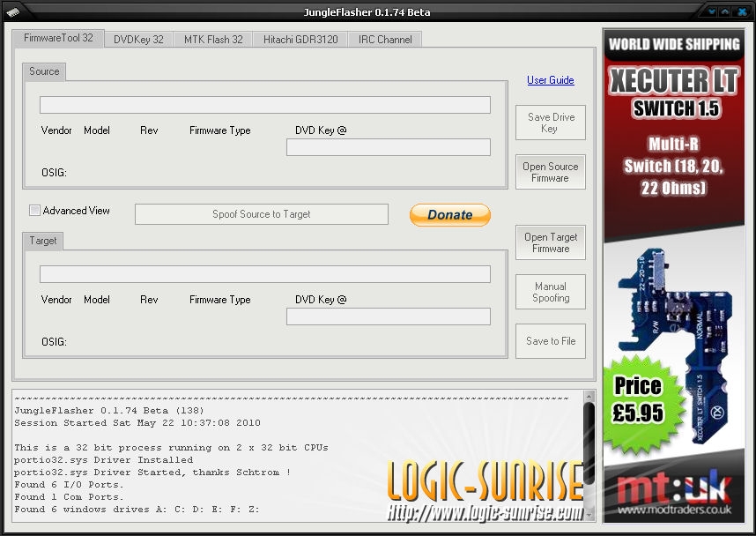Image resolution: width=756 pixels, height=536 pixels.
Task: Click Open Source Firmware button
Action: [x=551, y=172]
